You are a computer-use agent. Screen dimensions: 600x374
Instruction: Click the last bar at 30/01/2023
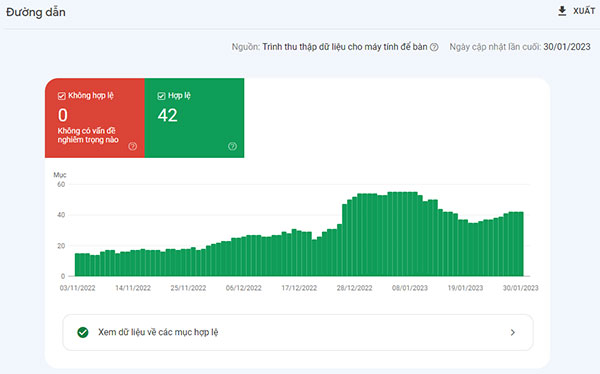coord(521,244)
